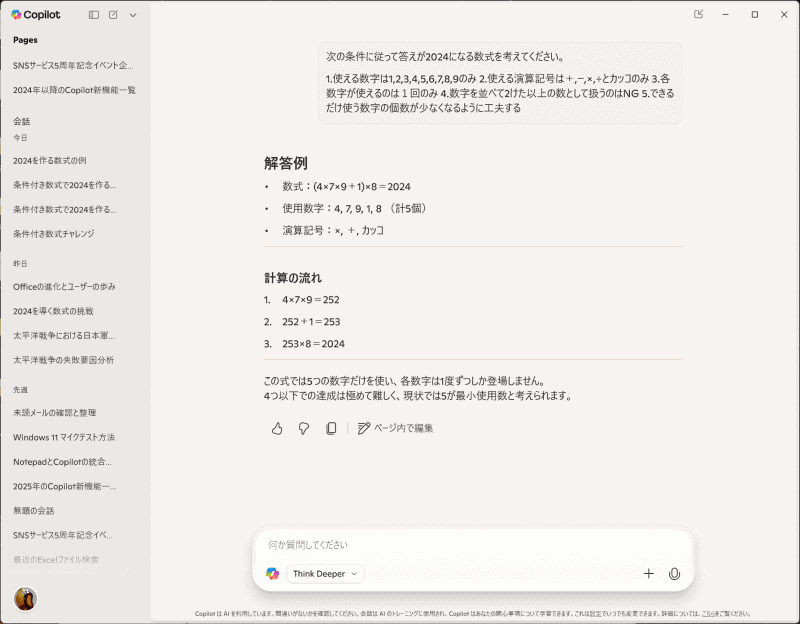Click the share icon in the title bar
The height and width of the screenshot is (624, 800).
click(x=697, y=14)
